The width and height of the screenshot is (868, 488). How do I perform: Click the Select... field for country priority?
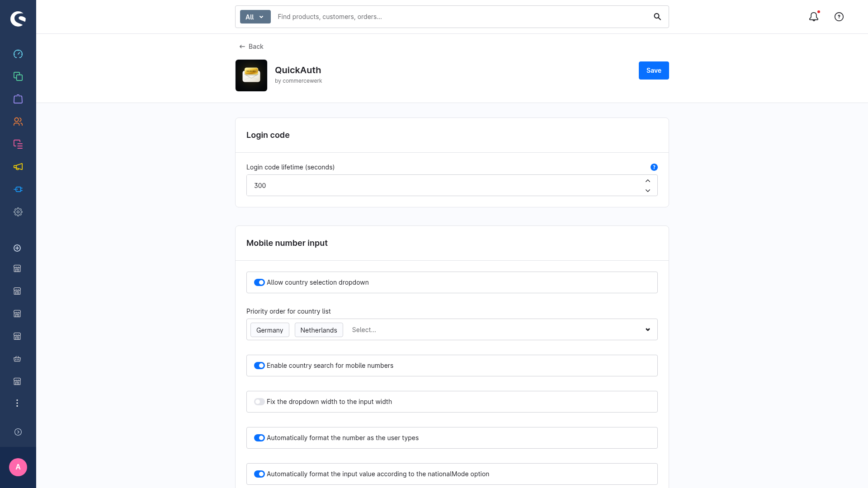[495, 330]
